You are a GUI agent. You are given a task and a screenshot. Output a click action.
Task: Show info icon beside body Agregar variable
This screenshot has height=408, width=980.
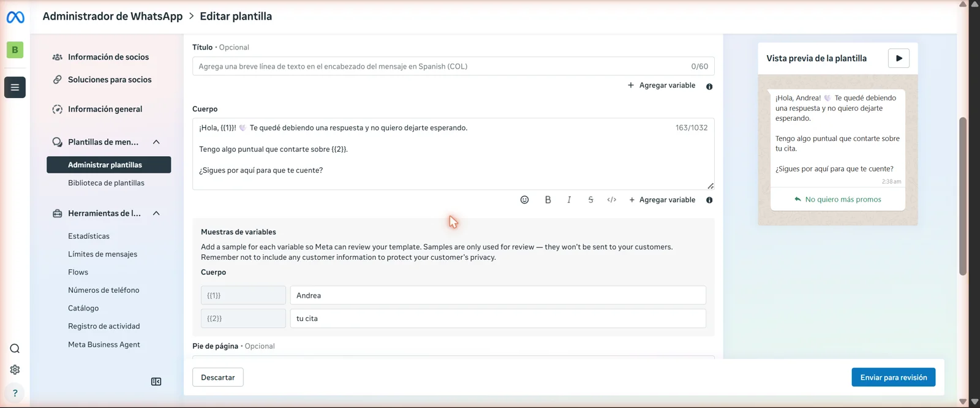709,200
